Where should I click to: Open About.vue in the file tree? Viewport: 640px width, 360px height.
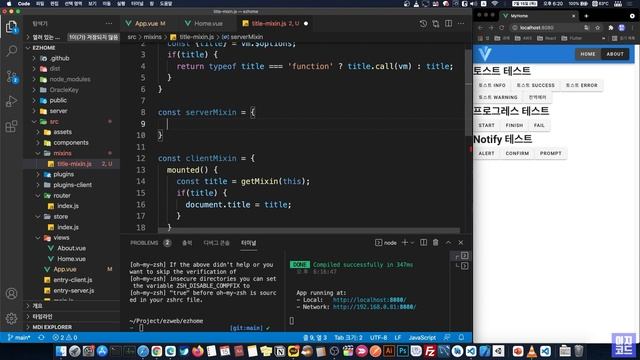click(71, 248)
